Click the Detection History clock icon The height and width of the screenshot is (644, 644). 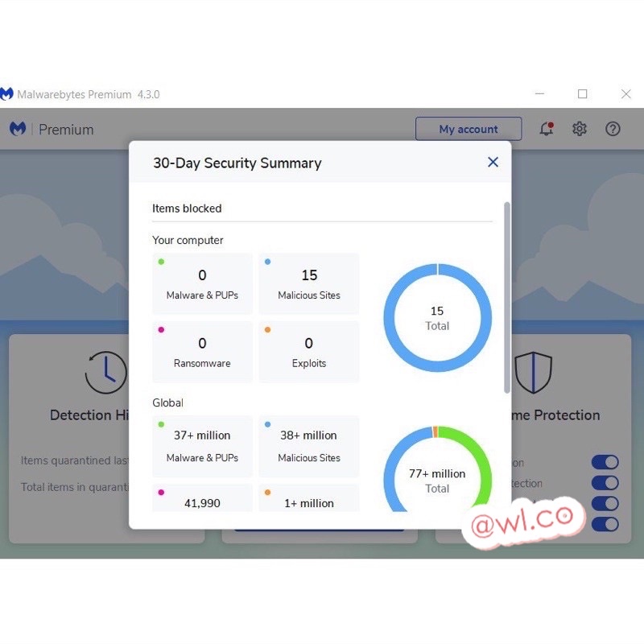105,373
